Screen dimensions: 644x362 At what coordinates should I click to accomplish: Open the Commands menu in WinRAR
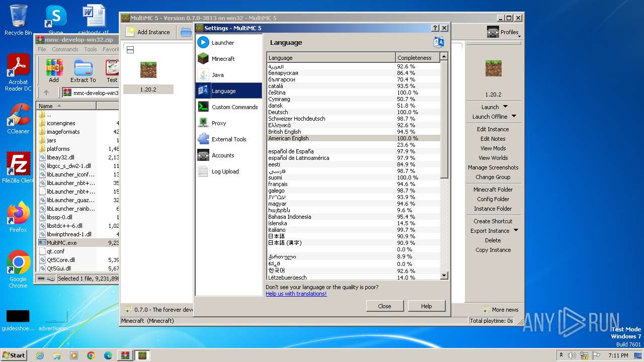65,49
